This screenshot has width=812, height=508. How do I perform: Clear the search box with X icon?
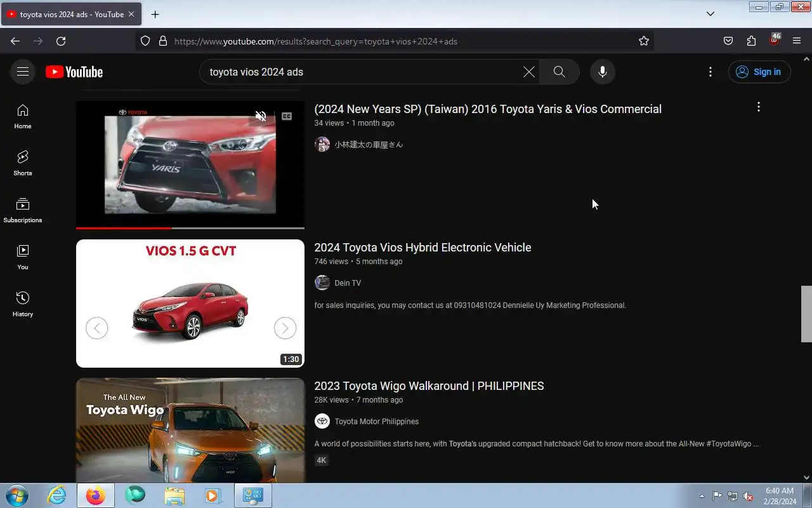(x=528, y=72)
